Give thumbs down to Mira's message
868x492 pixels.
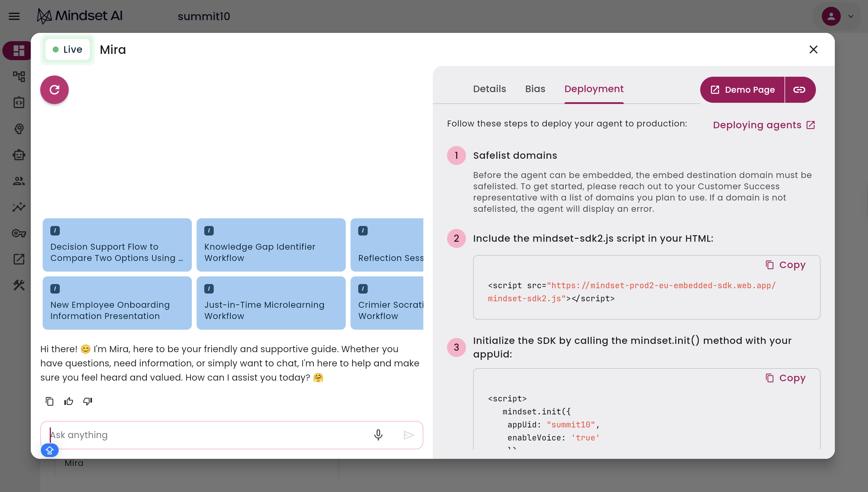point(88,401)
